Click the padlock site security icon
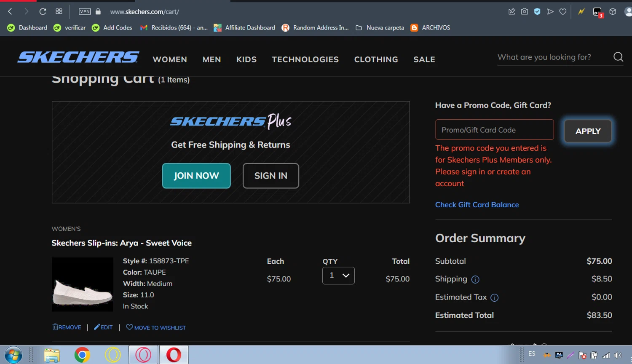The image size is (632, 364). (x=98, y=11)
